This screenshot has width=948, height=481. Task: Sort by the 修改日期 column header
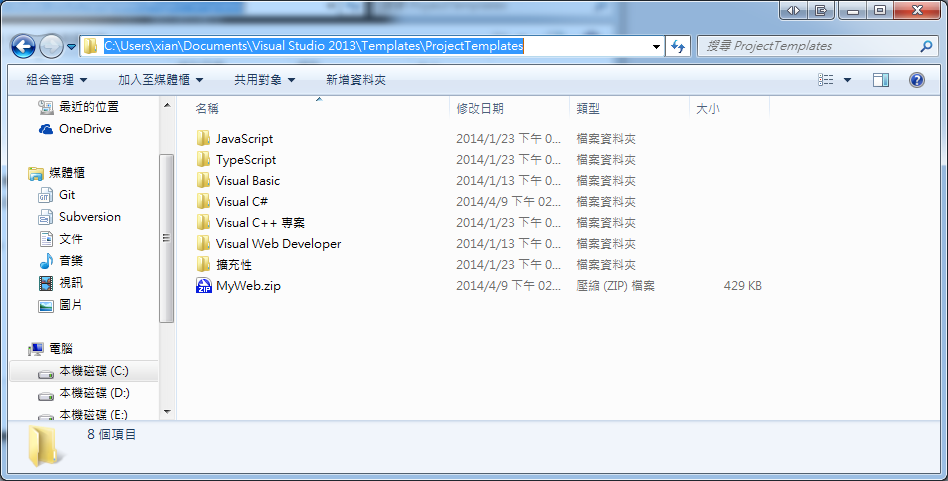click(x=510, y=109)
